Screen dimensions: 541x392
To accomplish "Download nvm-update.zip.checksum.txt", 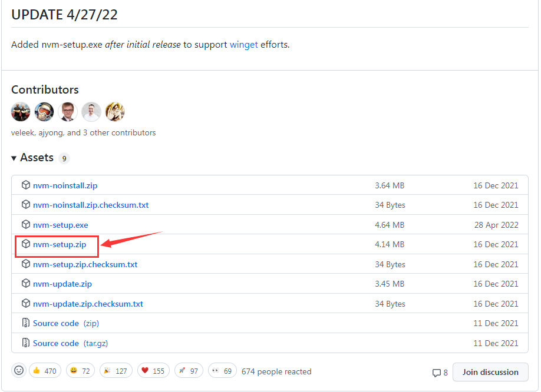I will (x=88, y=304).
